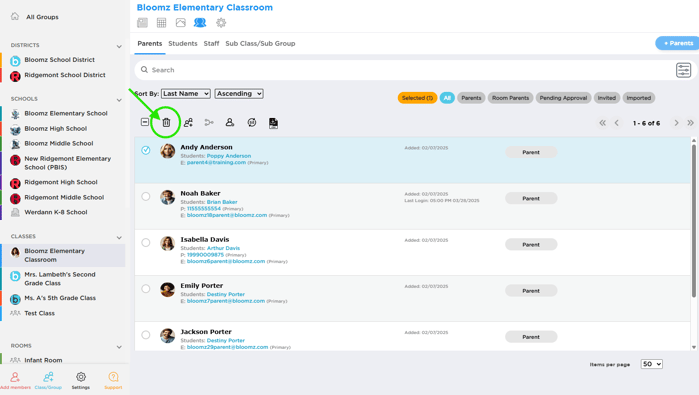Click Isabella Davis's Parent role badge
Screen dimensions: 699x395
[x=531, y=245]
